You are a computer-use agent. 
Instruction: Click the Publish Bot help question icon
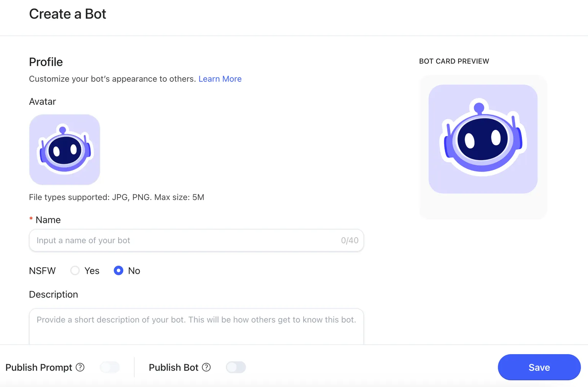206,367
